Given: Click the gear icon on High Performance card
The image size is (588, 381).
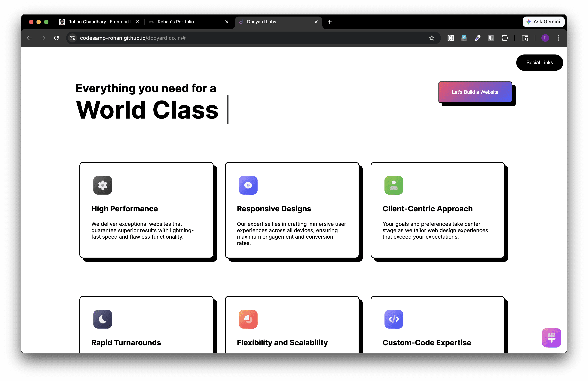Looking at the screenshot, I should [103, 185].
